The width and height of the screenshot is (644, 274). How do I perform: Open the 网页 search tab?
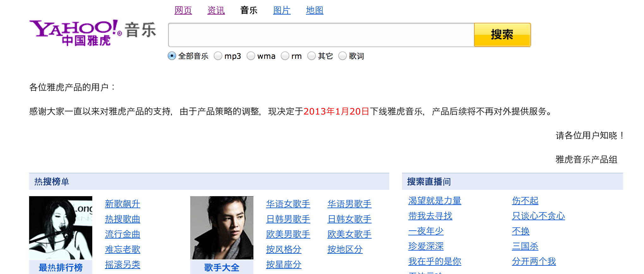[183, 10]
